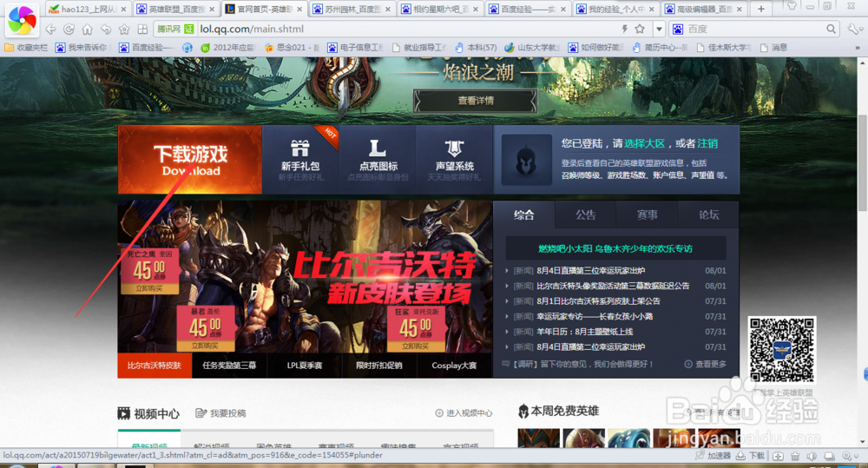Select the 限时折扣促销 banner tab
Image resolution: width=868 pixels, height=468 pixels.
(x=379, y=366)
